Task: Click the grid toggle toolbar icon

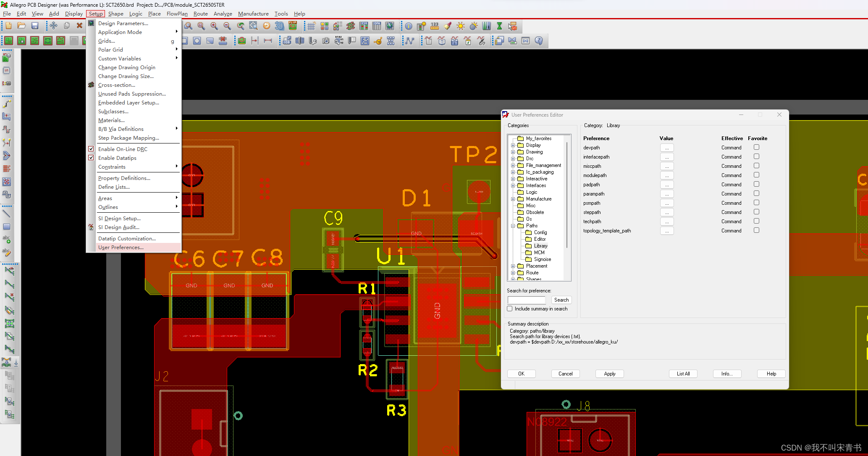Action: click(311, 26)
